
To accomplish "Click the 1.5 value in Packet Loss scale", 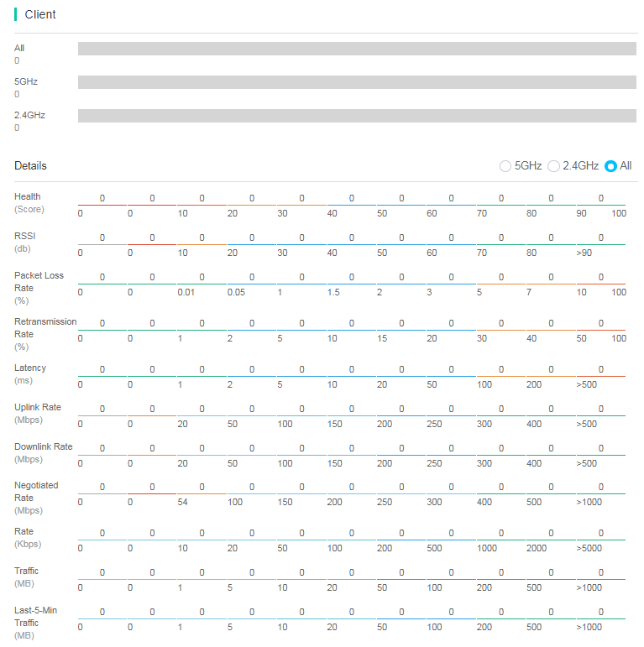I will click(333, 293).
